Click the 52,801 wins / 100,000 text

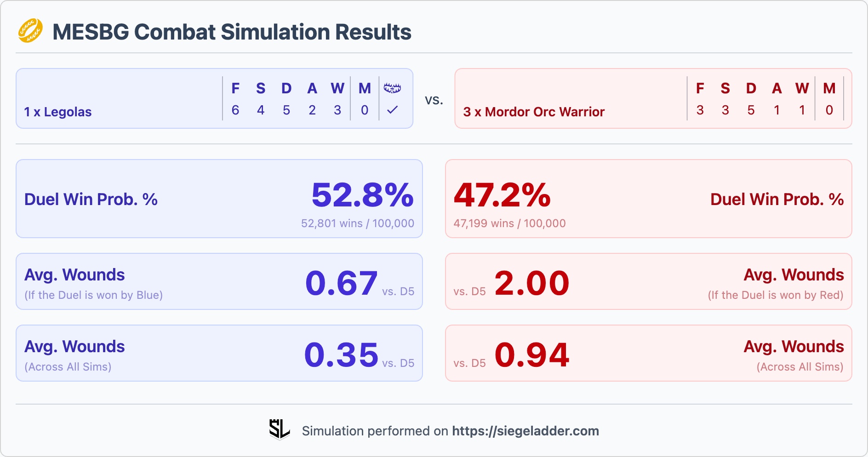(x=358, y=223)
